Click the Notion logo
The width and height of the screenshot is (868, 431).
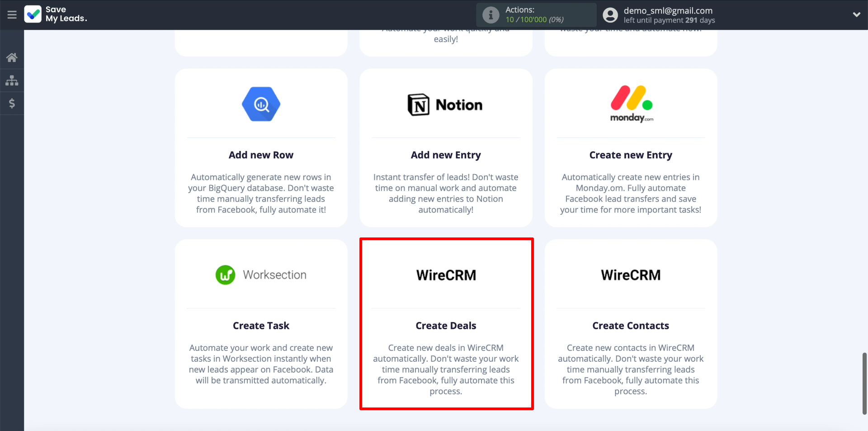pyautogui.click(x=445, y=105)
